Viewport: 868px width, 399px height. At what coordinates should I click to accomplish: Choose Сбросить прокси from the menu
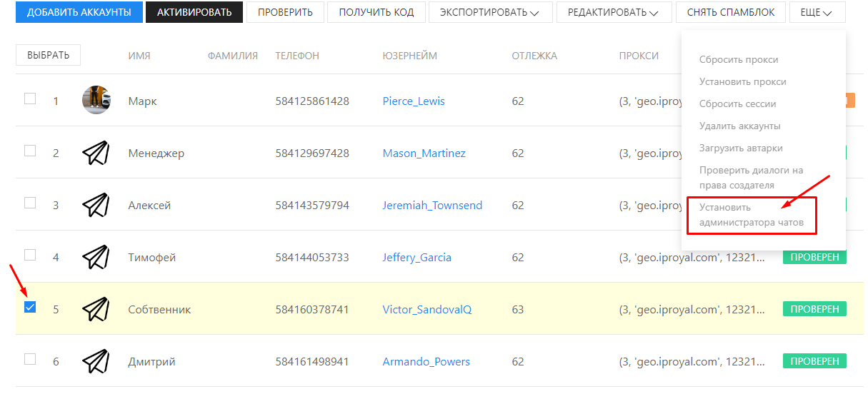(739, 60)
